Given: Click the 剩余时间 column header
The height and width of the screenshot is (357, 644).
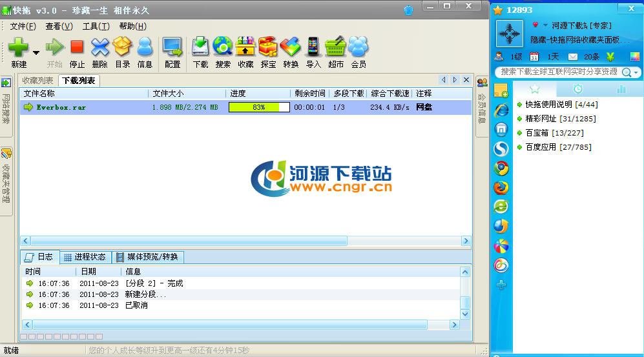Looking at the screenshot, I should click(310, 94).
